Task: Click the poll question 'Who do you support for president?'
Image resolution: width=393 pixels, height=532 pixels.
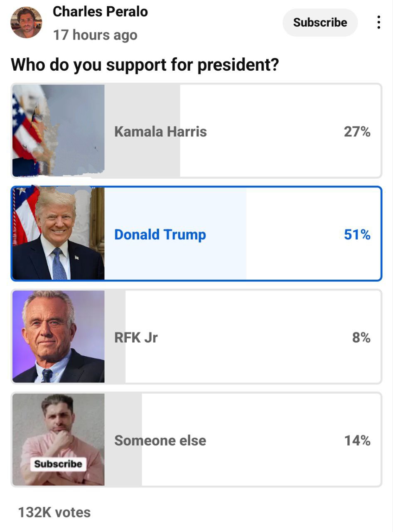Action: click(145, 65)
